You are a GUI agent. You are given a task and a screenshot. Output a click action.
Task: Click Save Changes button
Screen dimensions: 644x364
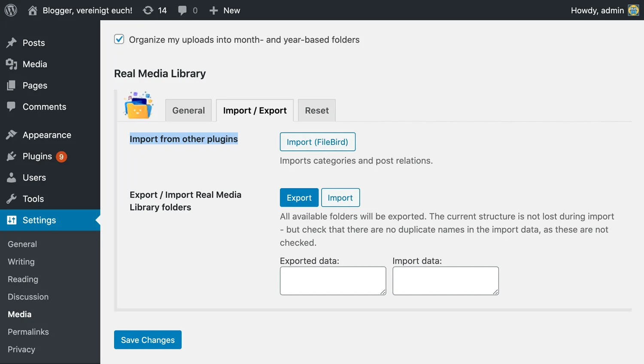148,340
